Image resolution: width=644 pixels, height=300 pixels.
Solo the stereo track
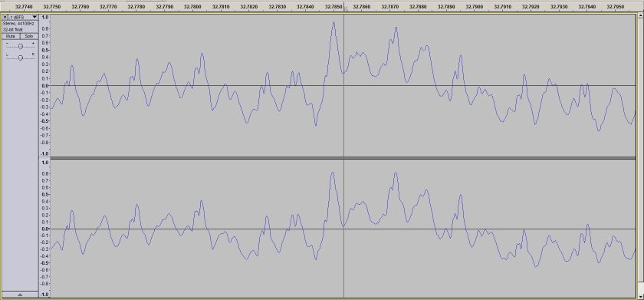[x=28, y=36]
